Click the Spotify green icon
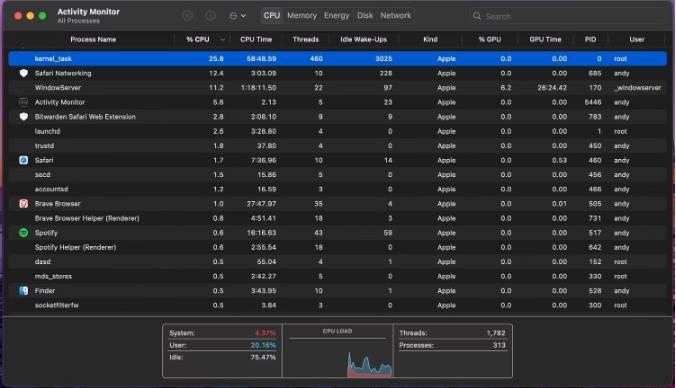This screenshot has width=676, height=388. tap(24, 233)
